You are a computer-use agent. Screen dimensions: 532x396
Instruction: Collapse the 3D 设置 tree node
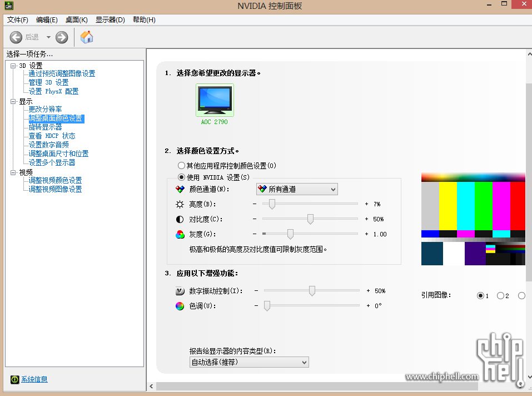point(13,66)
